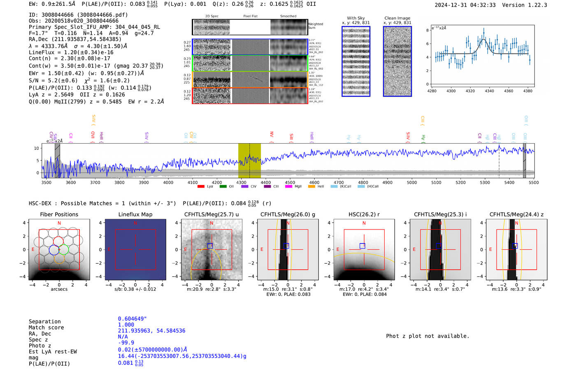Viewport: 576px width, 392px height.
Task: Open the CFHTLS/Meg(26.0) g image
Action: [288, 250]
